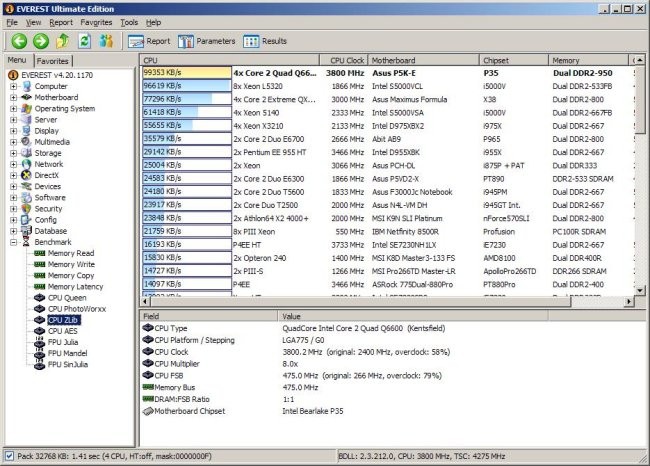Click the 96619 KB/s result bar
This screenshot has width=650, height=466.
pos(187,86)
